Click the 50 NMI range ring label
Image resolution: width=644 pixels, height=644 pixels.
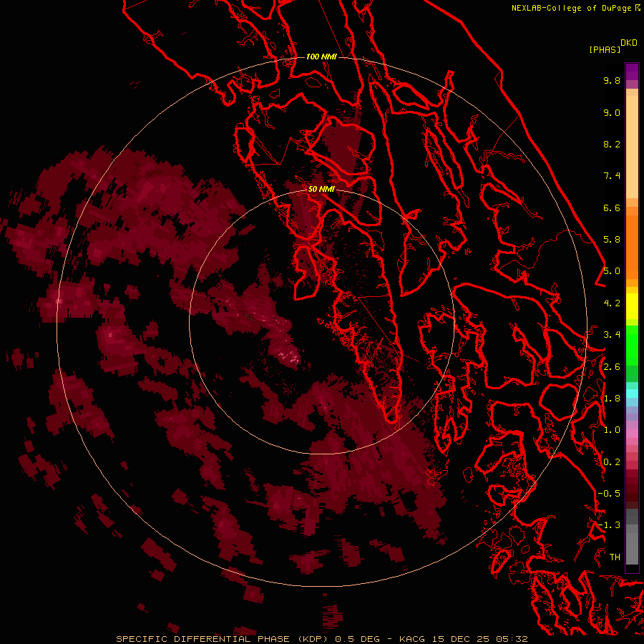(321, 189)
